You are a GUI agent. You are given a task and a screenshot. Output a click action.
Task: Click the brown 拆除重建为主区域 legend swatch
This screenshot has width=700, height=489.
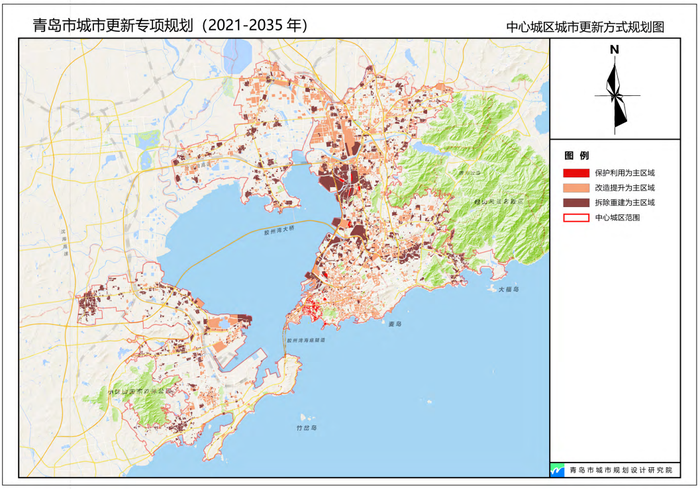point(576,202)
